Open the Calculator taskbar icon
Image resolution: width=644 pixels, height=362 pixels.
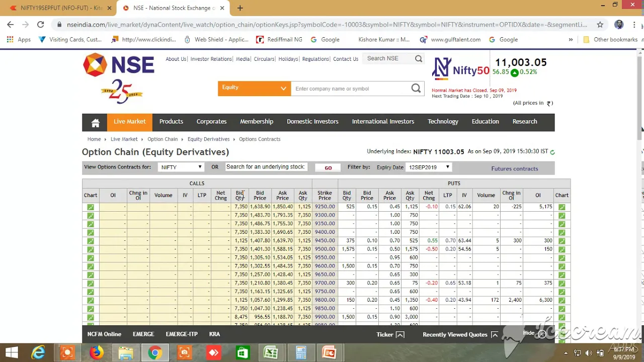[x=301, y=352]
